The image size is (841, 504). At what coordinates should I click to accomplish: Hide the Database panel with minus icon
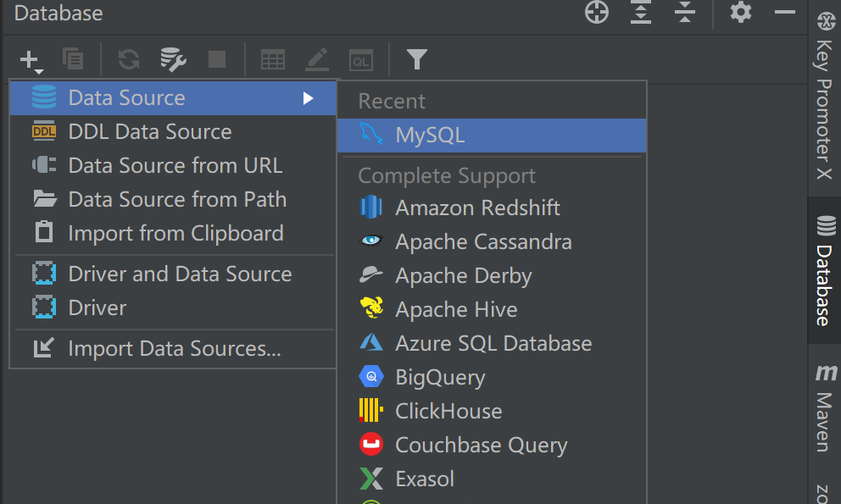tap(785, 13)
